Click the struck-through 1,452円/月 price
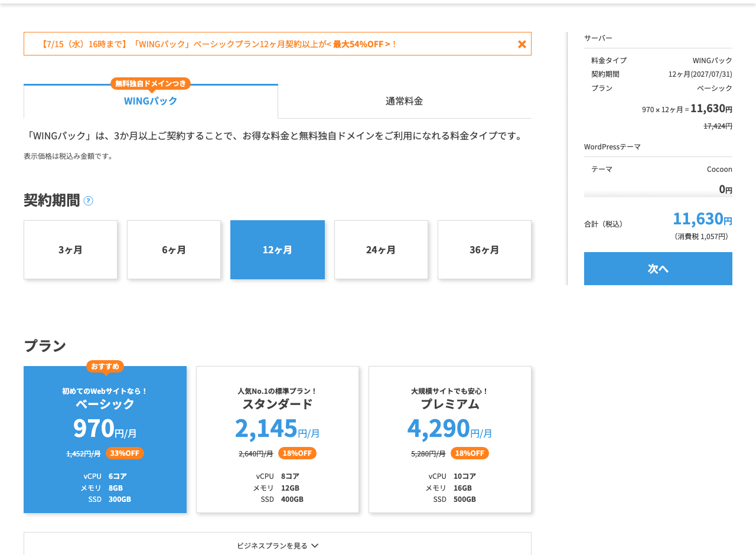756x555 pixels. (x=83, y=453)
